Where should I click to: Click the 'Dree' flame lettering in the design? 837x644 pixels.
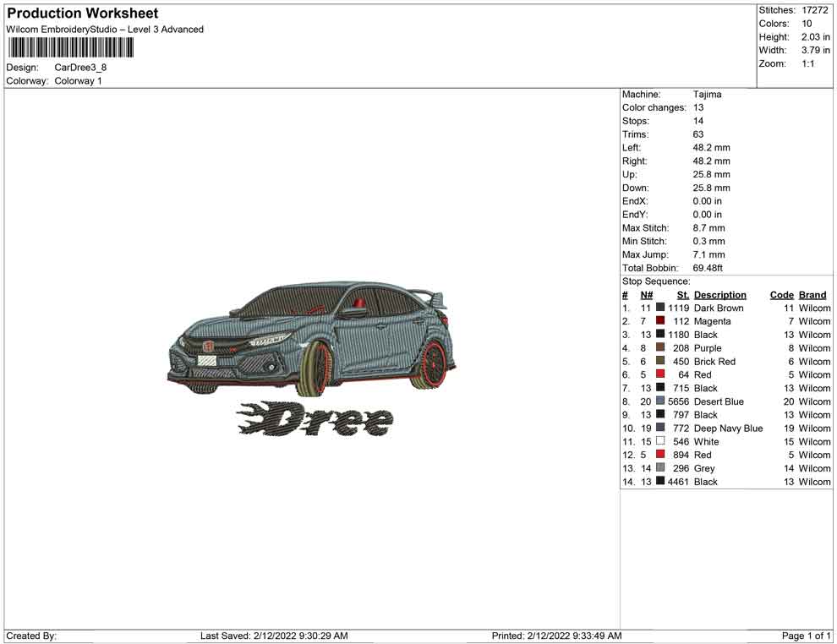(x=315, y=419)
